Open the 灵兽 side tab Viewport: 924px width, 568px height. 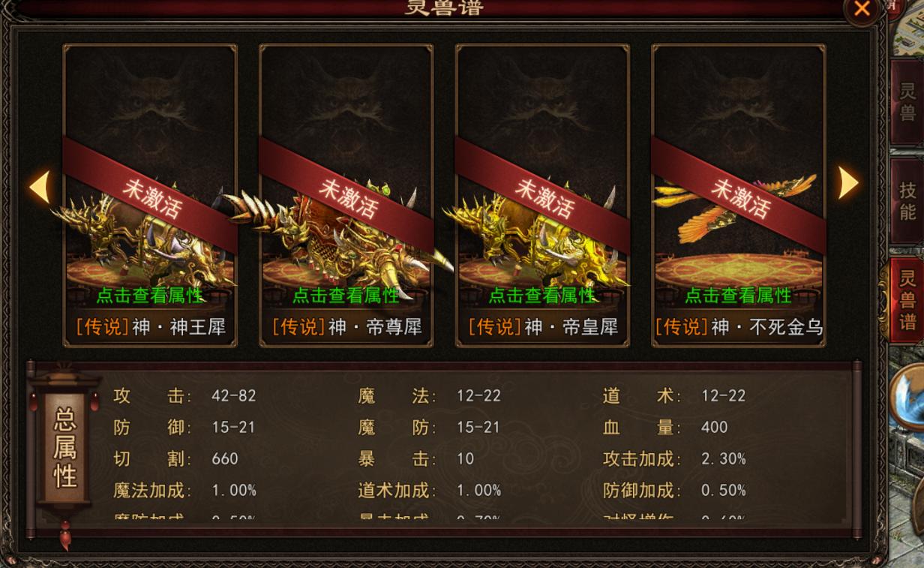click(907, 103)
